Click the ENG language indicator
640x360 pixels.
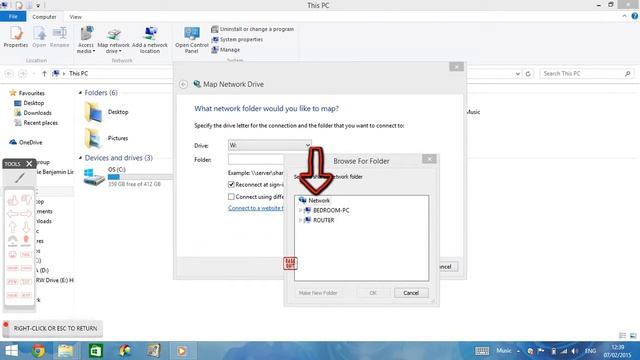(x=590, y=351)
